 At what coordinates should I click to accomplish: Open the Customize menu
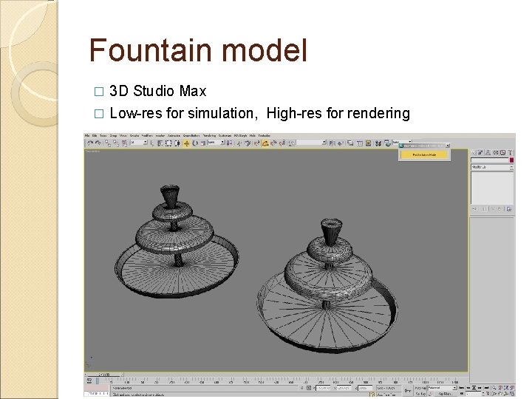pos(225,136)
